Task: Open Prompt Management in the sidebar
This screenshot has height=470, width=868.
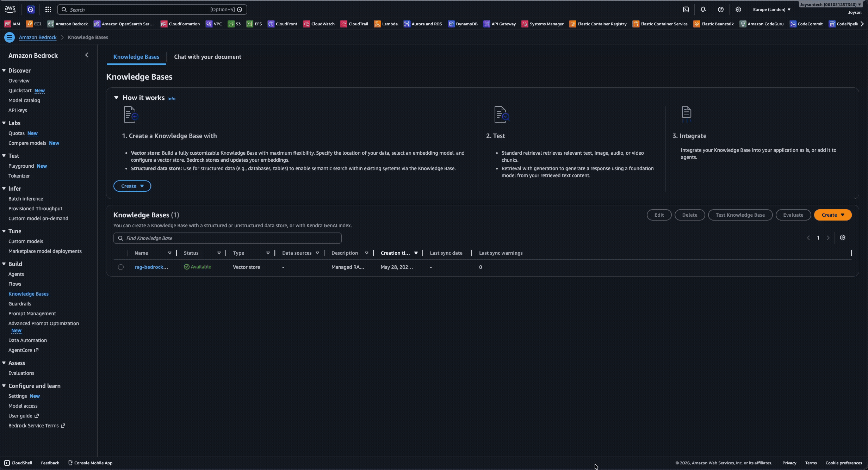Action: (32, 314)
